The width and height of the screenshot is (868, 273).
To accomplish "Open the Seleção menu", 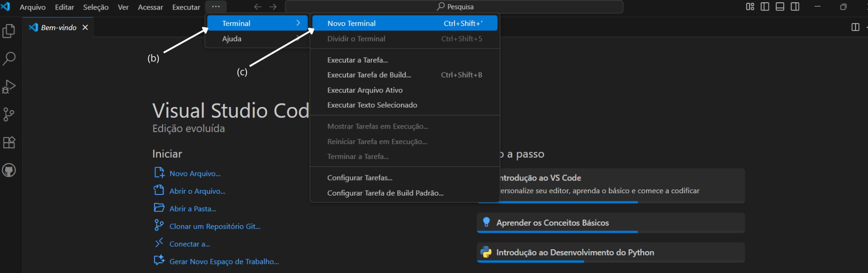I will click(96, 7).
